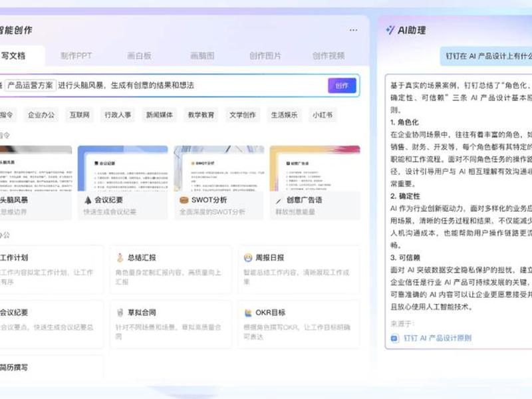Select the 教学教育 category chip
Screen dimensions: 532x399
click(201, 115)
